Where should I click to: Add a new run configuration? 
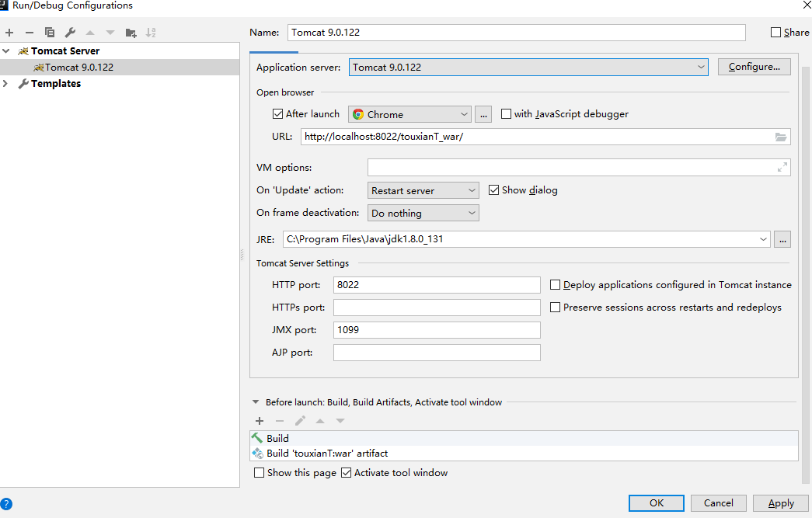click(9, 33)
